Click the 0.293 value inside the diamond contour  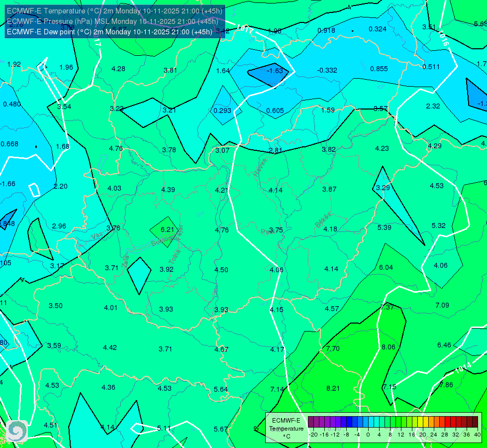pos(222,111)
